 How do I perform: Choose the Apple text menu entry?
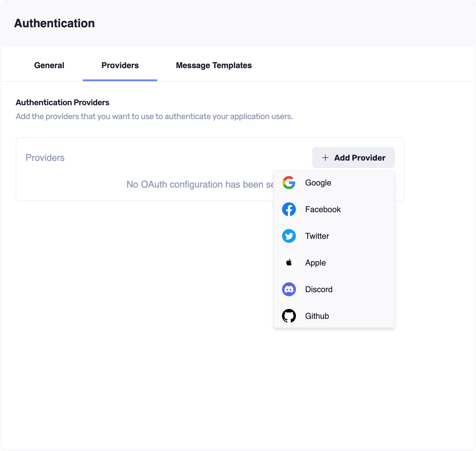[315, 263]
